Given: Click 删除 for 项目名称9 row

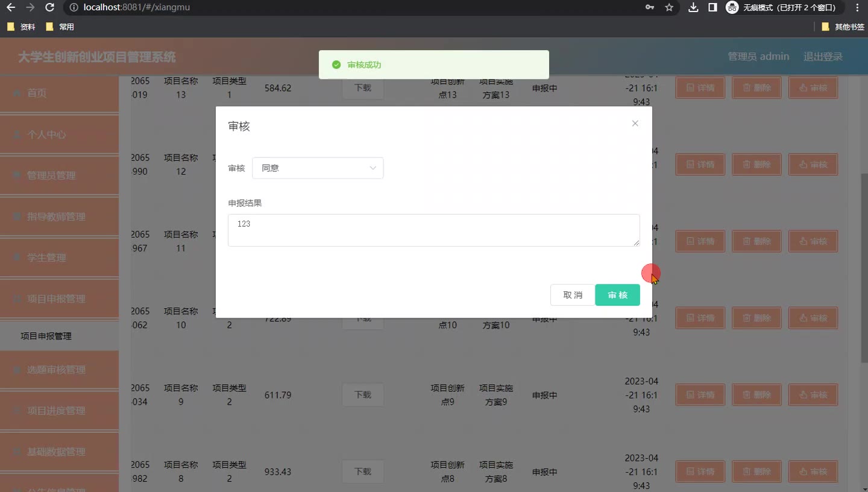Looking at the screenshot, I should pyautogui.click(x=756, y=395).
